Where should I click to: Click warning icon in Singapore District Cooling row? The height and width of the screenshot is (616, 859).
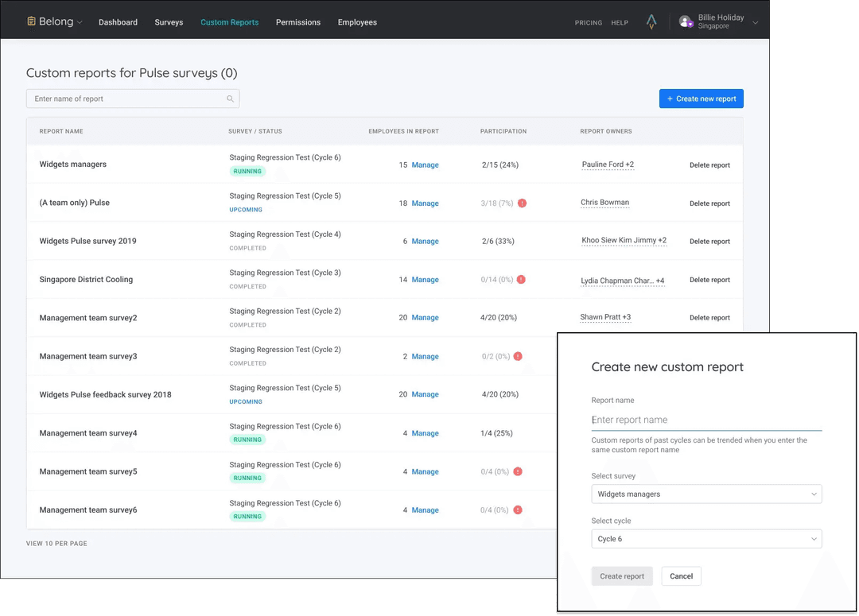click(521, 279)
